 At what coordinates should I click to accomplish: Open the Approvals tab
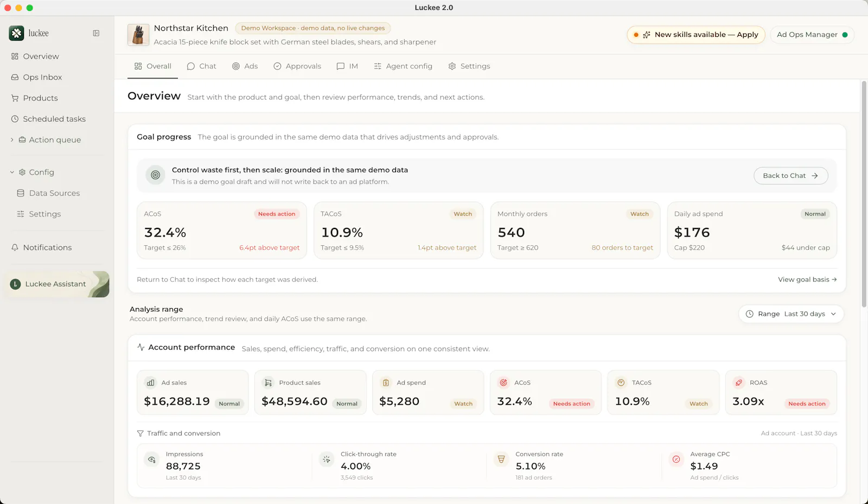[x=297, y=66]
